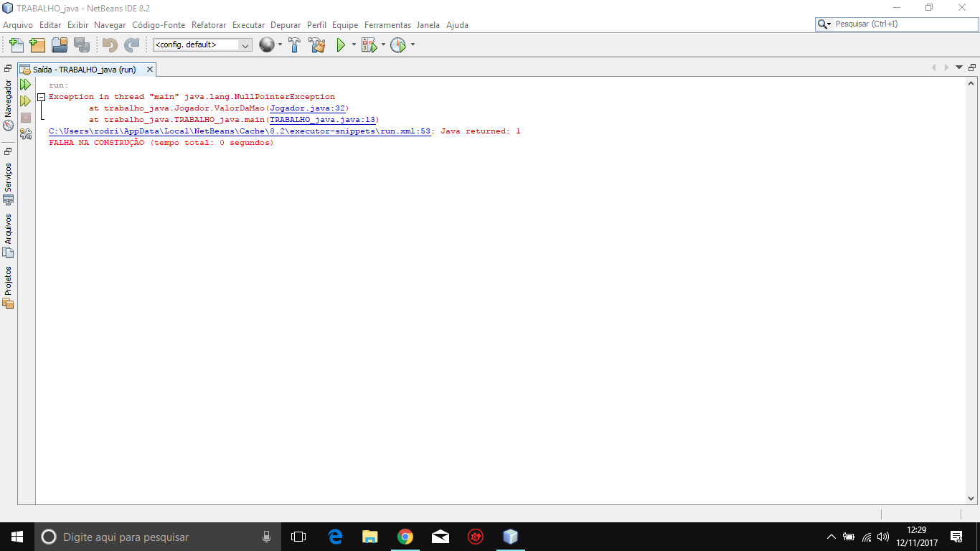Click the scroll documents right arrow
The width and height of the screenshot is (980, 551).
pyautogui.click(x=947, y=67)
